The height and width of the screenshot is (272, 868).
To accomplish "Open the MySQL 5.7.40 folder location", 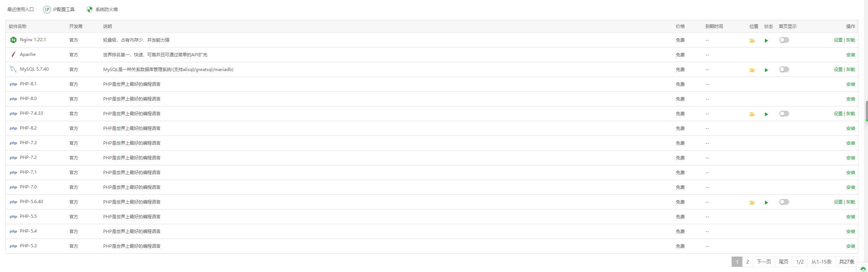I will [752, 70].
